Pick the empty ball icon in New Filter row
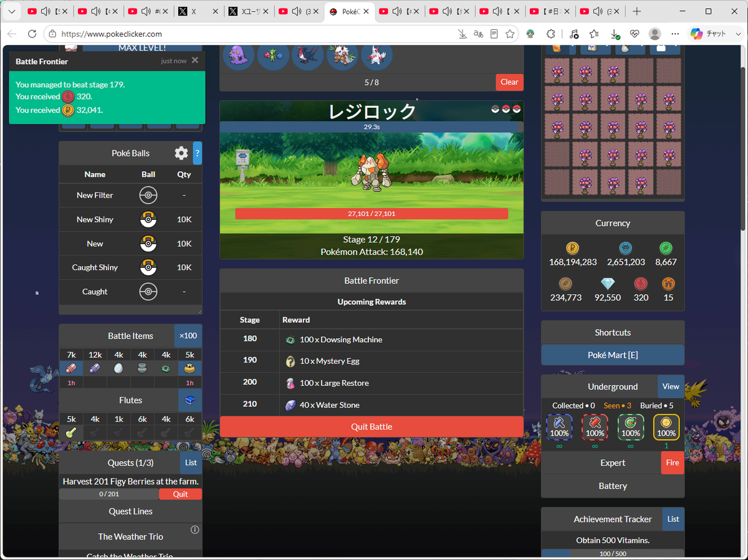The height and width of the screenshot is (560, 748). point(148,195)
